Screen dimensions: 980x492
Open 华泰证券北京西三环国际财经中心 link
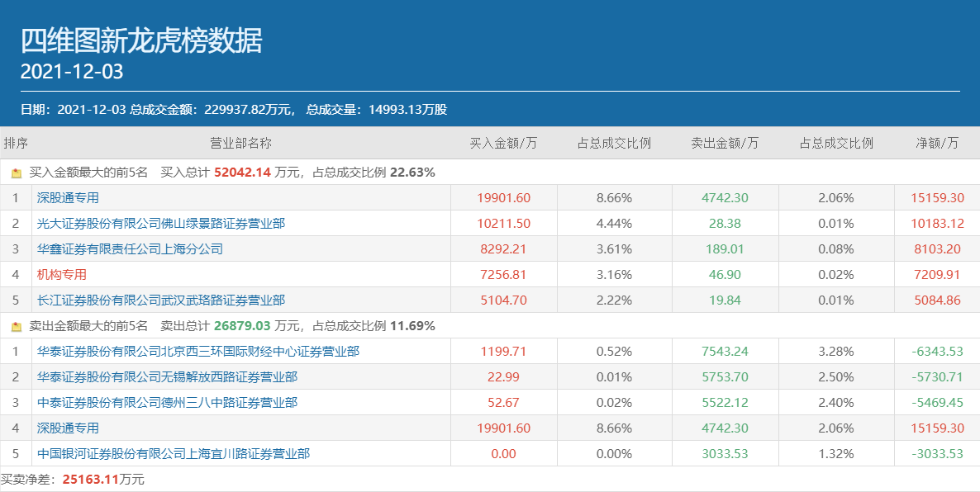pos(198,352)
